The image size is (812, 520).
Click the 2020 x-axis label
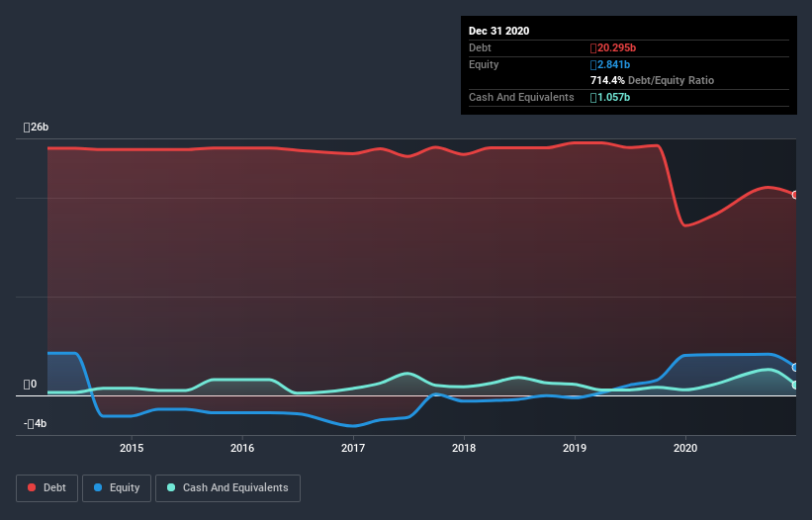[685, 448]
